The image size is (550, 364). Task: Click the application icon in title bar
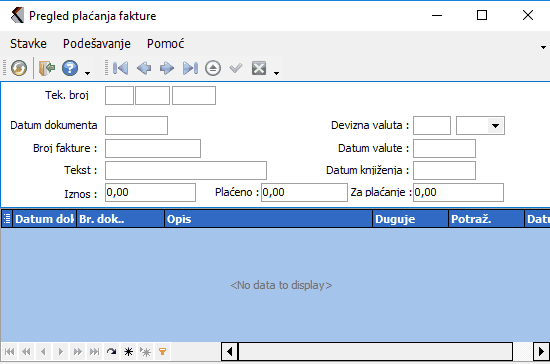click(x=17, y=15)
